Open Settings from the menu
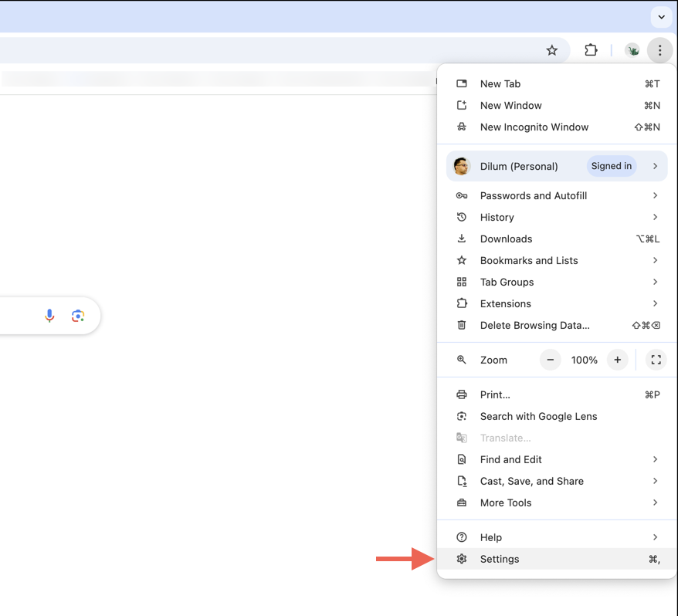Viewport: 678px width, 616px height. [x=500, y=559]
